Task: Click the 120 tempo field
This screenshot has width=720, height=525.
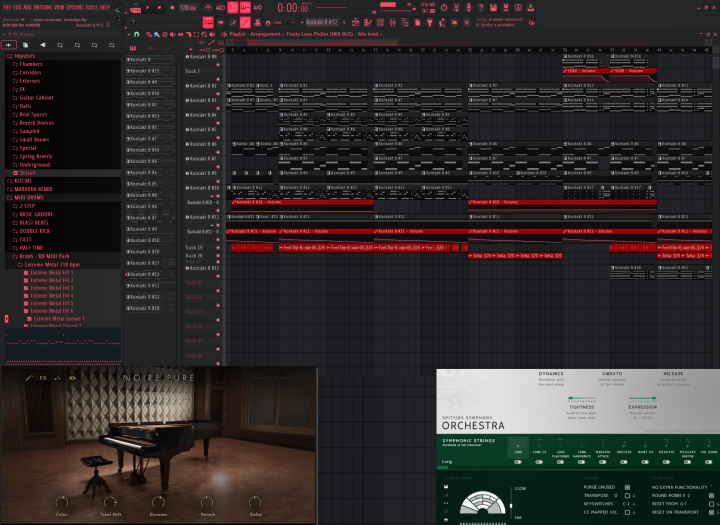Action: [188, 7]
